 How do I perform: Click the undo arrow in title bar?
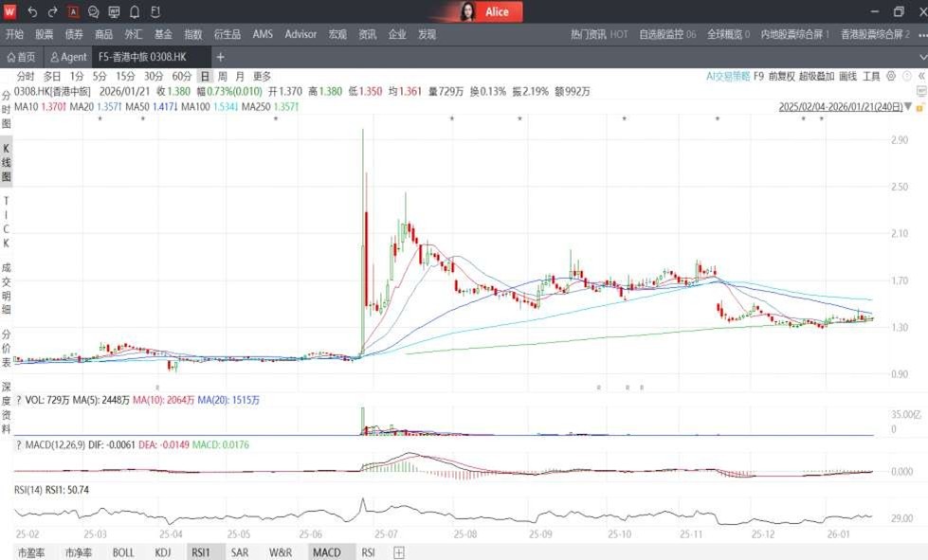pos(32,12)
